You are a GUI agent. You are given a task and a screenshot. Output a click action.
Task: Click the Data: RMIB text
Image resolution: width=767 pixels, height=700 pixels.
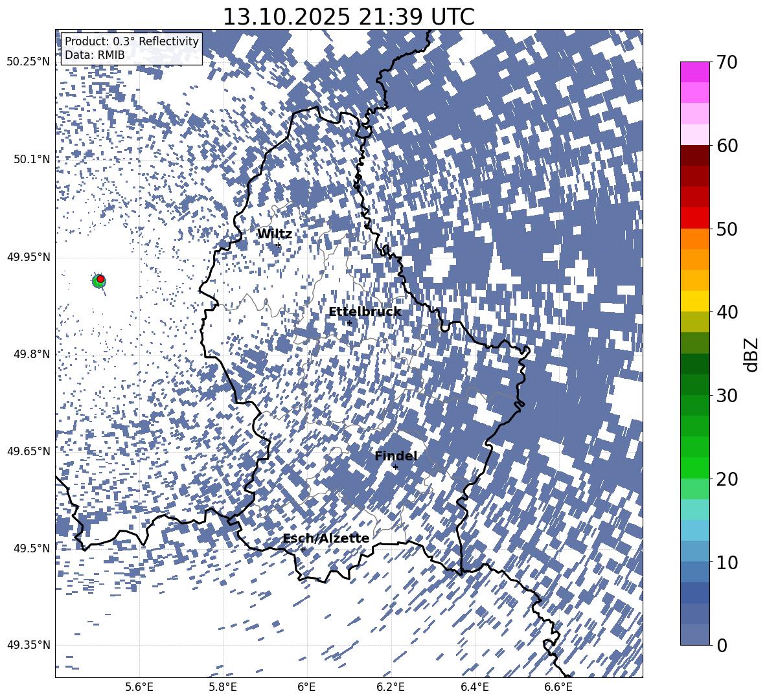pyautogui.click(x=95, y=55)
